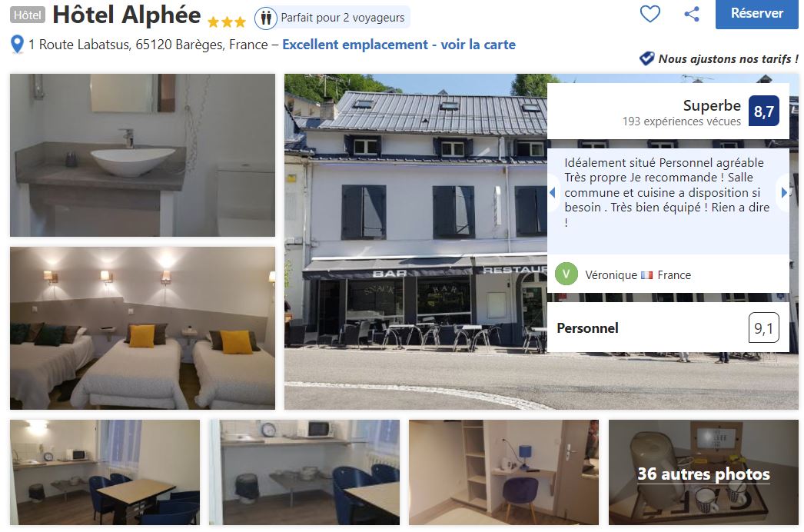
Task: Show next review with right arrow
Action: click(784, 192)
